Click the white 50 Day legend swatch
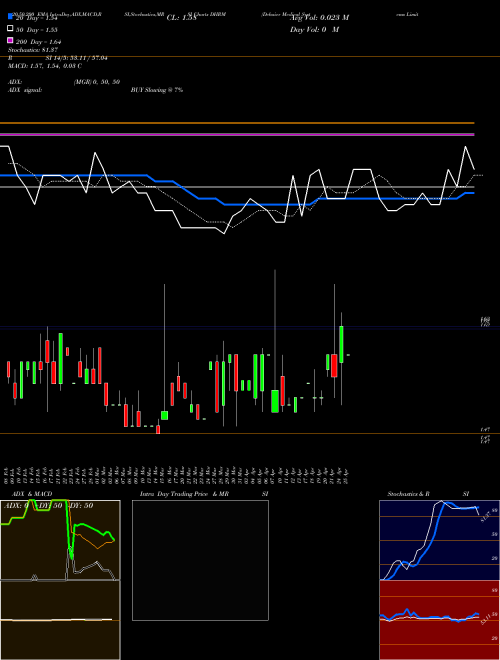Image resolution: width=500 pixels, height=660 pixels. pyautogui.click(x=10, y=29)
